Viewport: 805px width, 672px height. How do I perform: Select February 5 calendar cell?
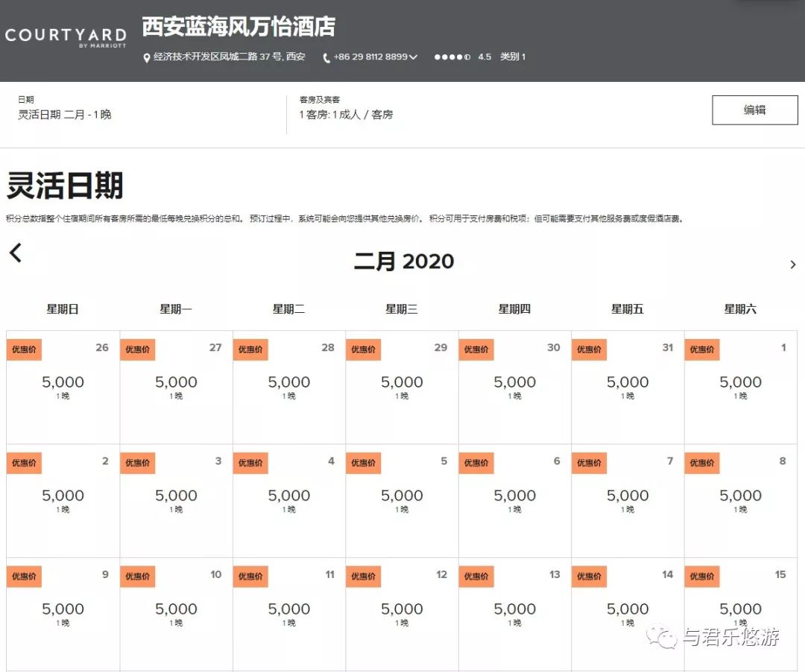point(402,501)
